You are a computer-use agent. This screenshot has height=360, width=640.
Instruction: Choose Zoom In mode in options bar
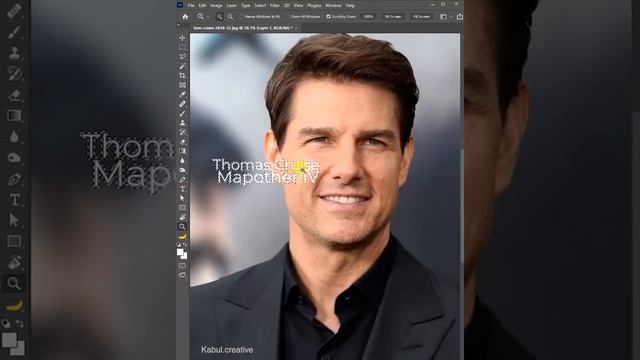(220, 17)
